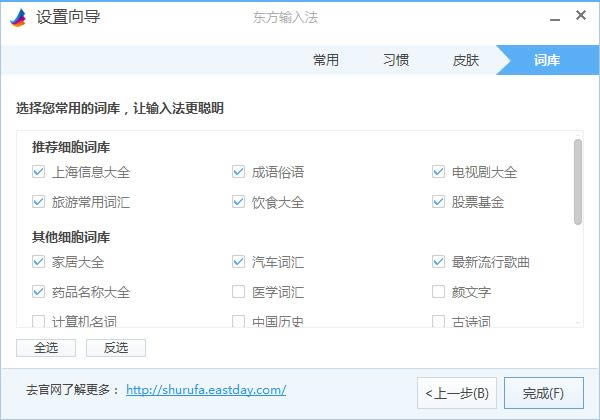The height and width of the screenshot is (420, 600).
Task: Uncheck the 旅游常用词汇 checkbox
Action: (38, 201)
